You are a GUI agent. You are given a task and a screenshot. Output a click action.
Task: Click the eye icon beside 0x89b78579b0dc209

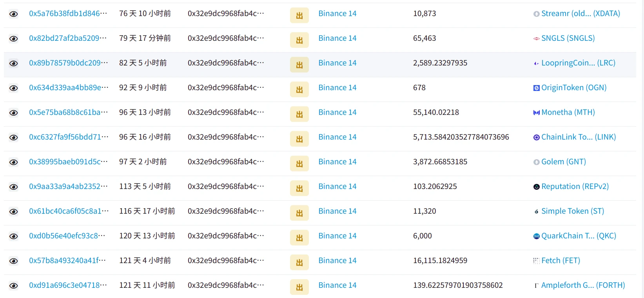coord(14,64)
